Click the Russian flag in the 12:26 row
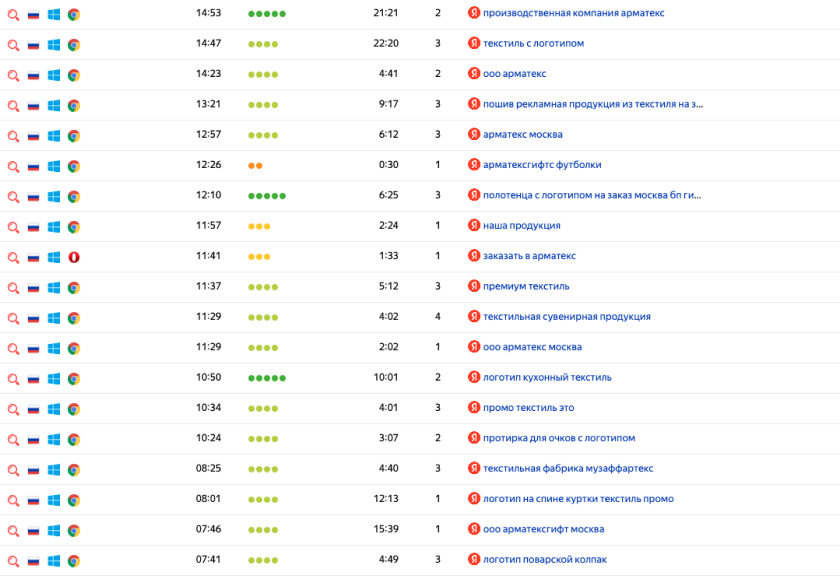Image resolution: width=840 pixels, height=580 pixels. tap(34, 166)
